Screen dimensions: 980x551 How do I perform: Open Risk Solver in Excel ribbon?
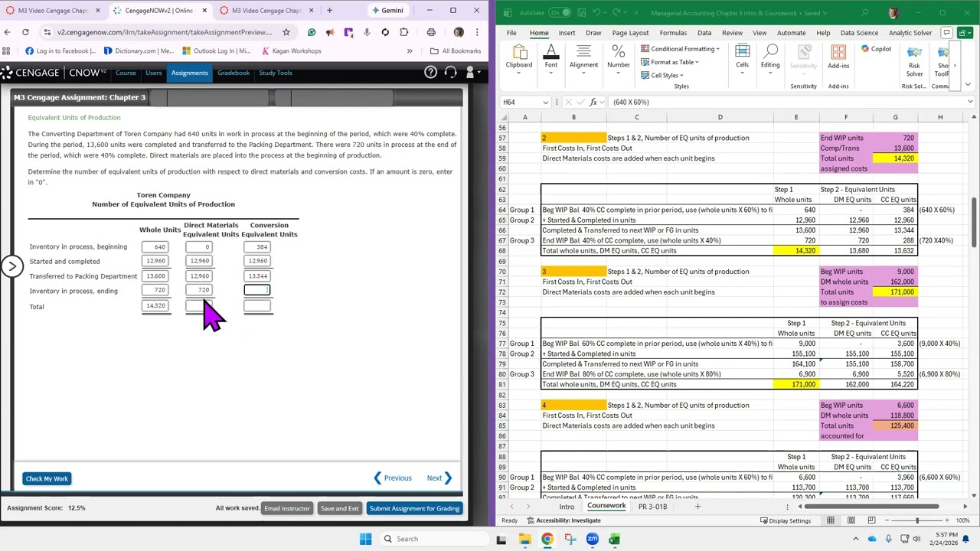point(914,60)
